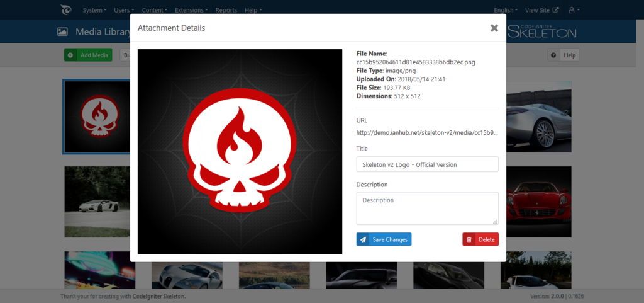Image resolution: width=644 pixels, height=303 pixels.
Task: Click the File Type image/png text
Action: (386, 71)
